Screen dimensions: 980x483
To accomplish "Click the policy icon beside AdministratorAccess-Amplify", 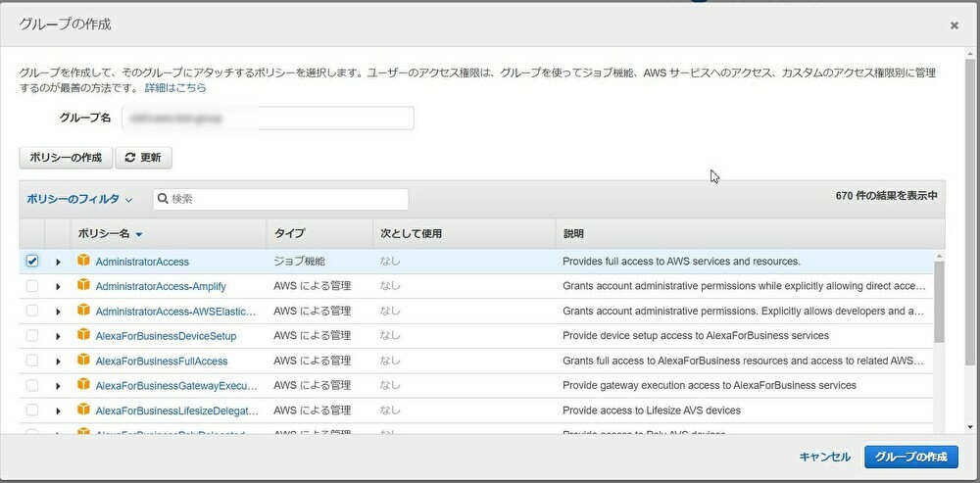I will (83, 285).
